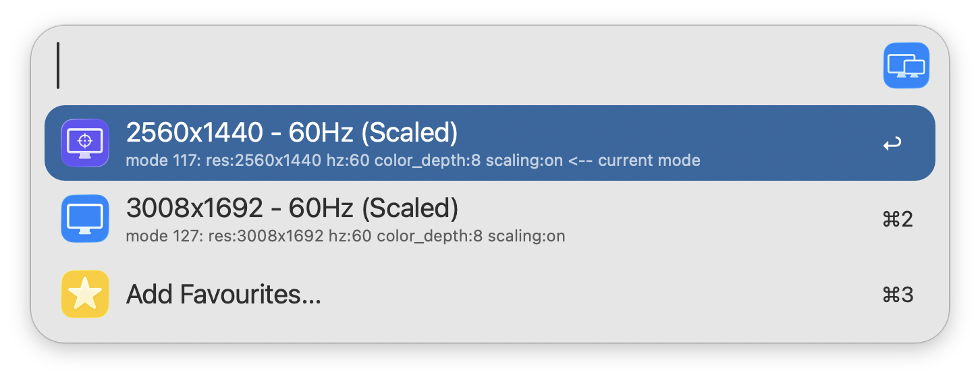Select the 2560x1440 - 60Hz (Scaled) result
Image resolution: width=980 pixels, height=379 pixels.
coord(292,133)
